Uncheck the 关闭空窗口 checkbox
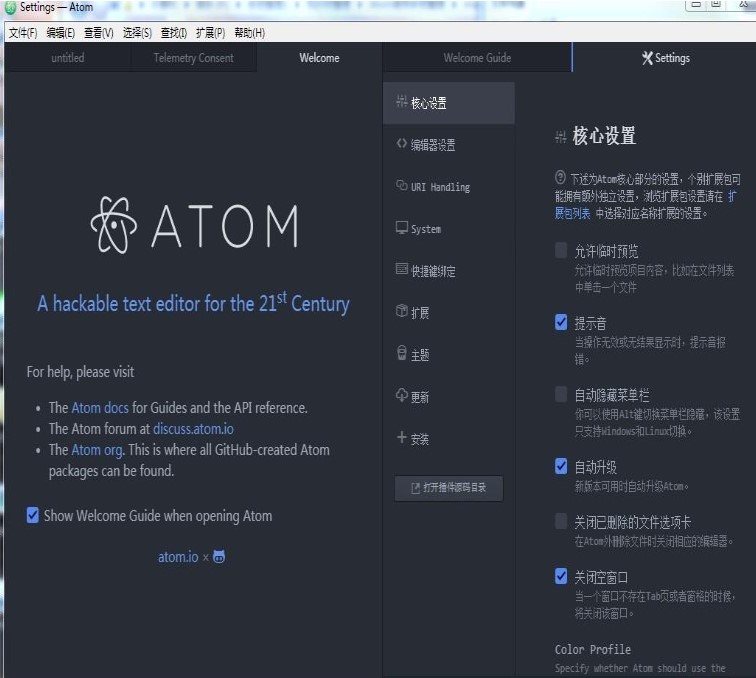Image resolution: width=756 pixels, height=678 pixels. click(x=561, y=576)
